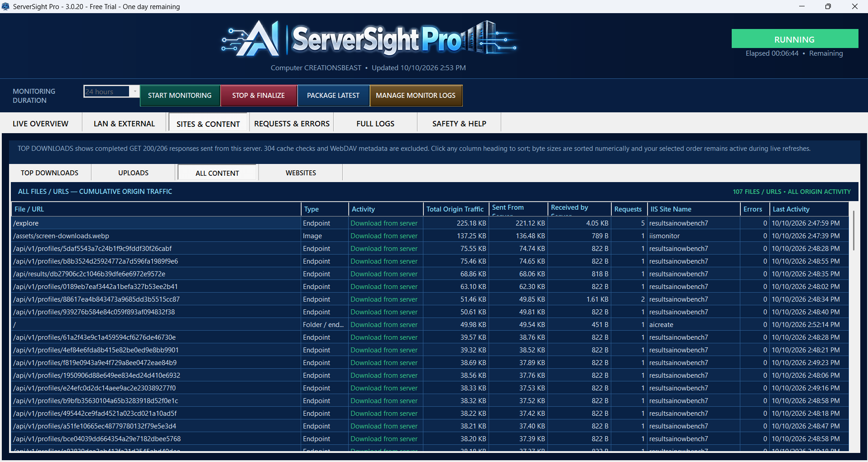Click the 24 hours duration combo box

click(111, 91)
